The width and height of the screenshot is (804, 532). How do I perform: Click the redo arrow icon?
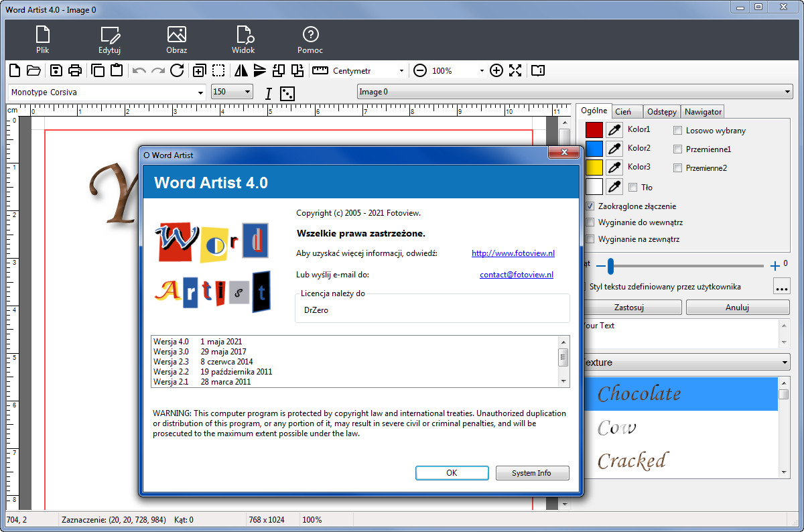pos(158,70)
